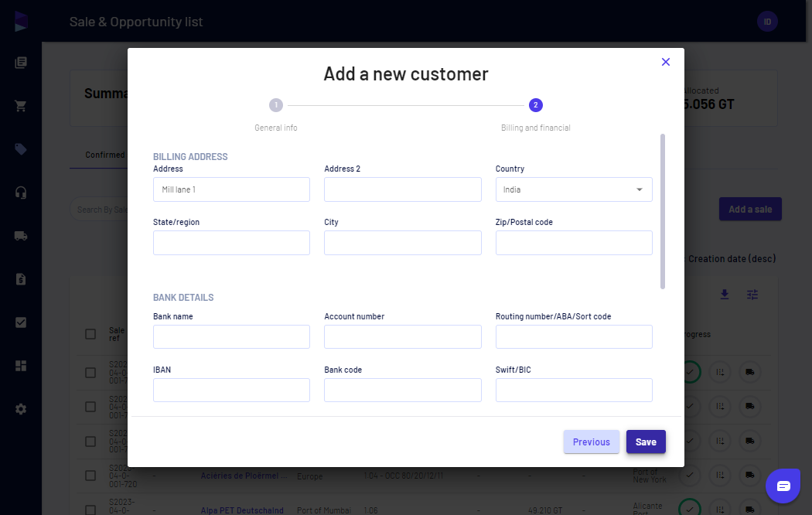Focus the City field

(x=402, y=243)
